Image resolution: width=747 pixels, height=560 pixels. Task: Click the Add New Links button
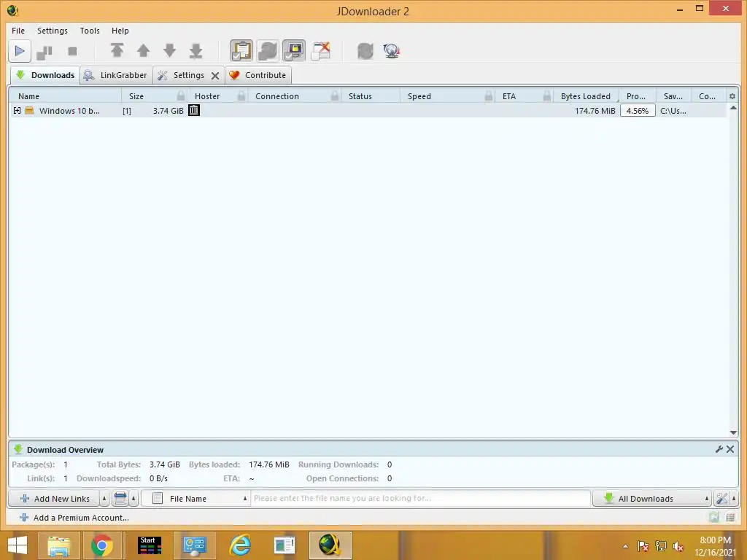[x=54, y=499]
